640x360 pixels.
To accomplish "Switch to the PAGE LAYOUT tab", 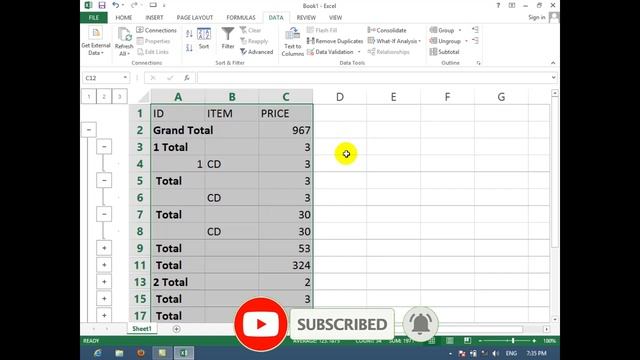I will [195, 18].
